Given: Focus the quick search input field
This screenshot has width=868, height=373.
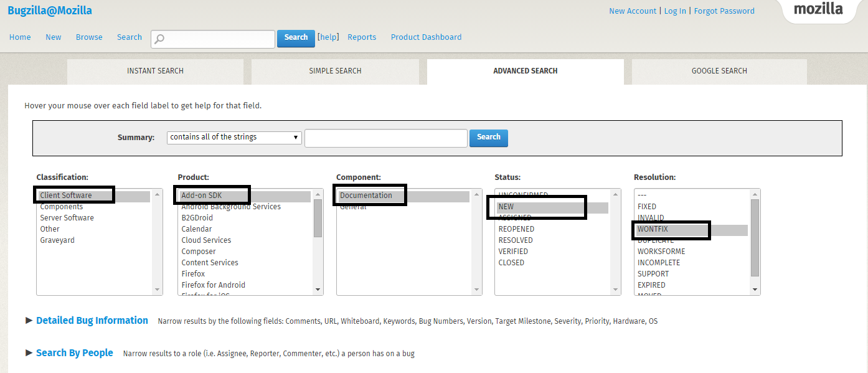Looking at the screenshot, I should (213, 39).
